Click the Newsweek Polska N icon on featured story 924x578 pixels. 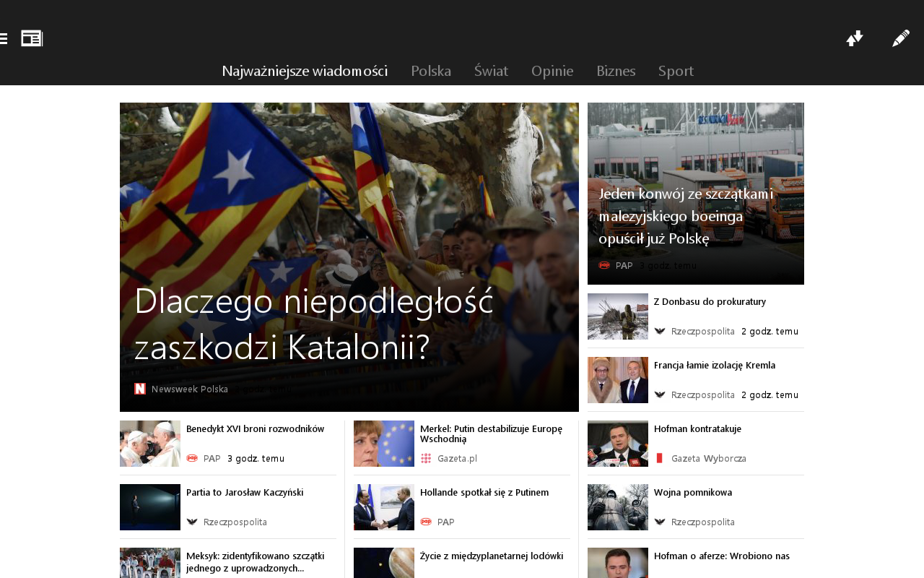140,389
